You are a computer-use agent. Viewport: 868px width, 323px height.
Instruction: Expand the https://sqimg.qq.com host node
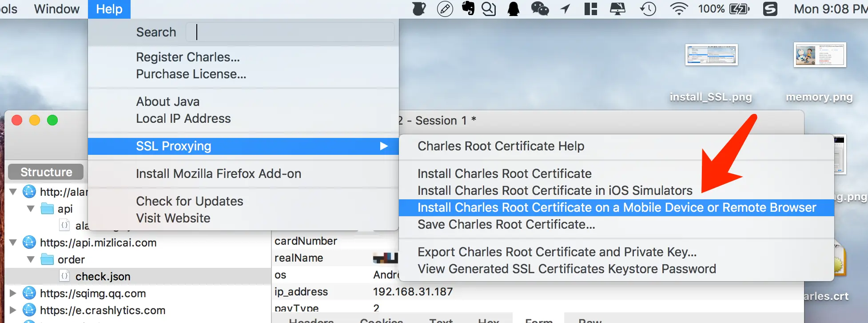click(13, 293)
